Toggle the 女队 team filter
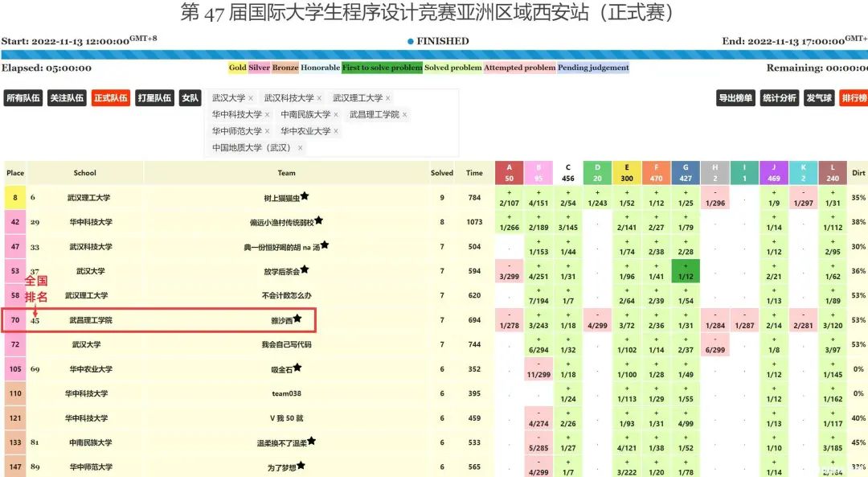Screen dimensions: 868x477 [190, 98]
